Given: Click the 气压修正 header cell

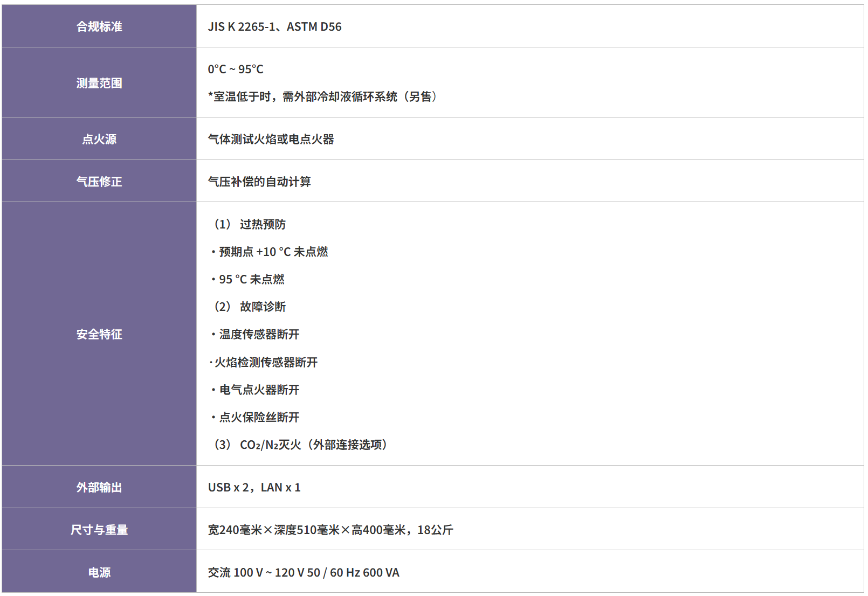Looking at the screenshot, I should (x=100, y=182).
